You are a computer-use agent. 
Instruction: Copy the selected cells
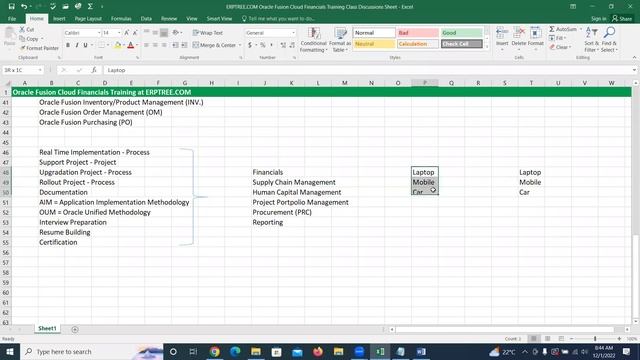click(x=29, y=39)
